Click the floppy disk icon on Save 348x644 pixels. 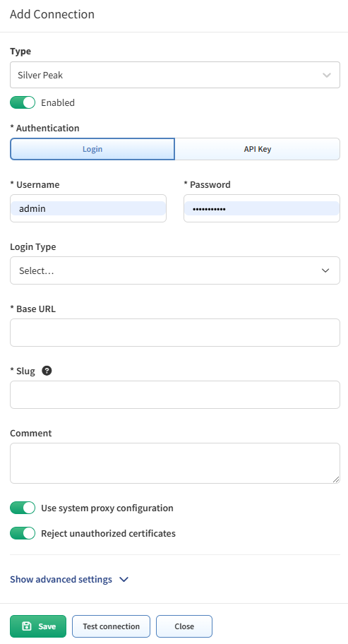27,626
